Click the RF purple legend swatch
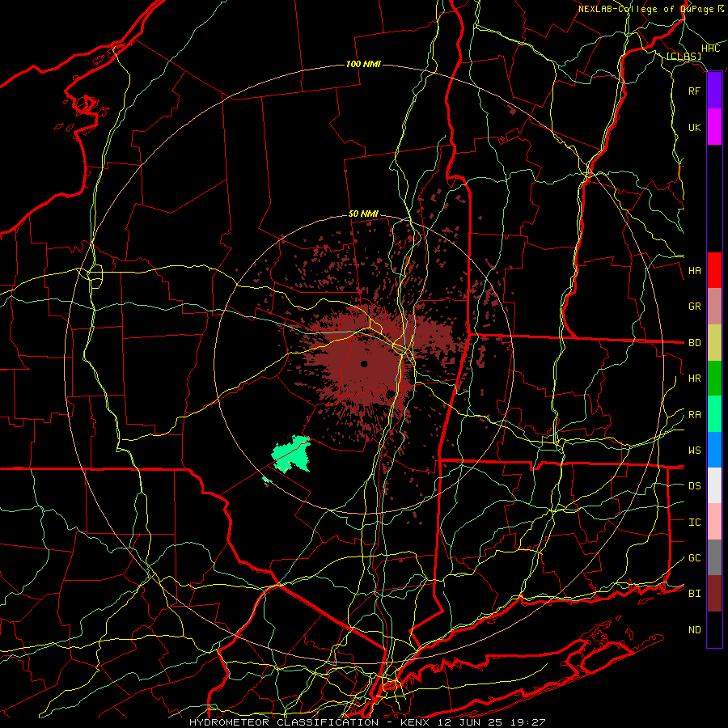 [714, 91]
